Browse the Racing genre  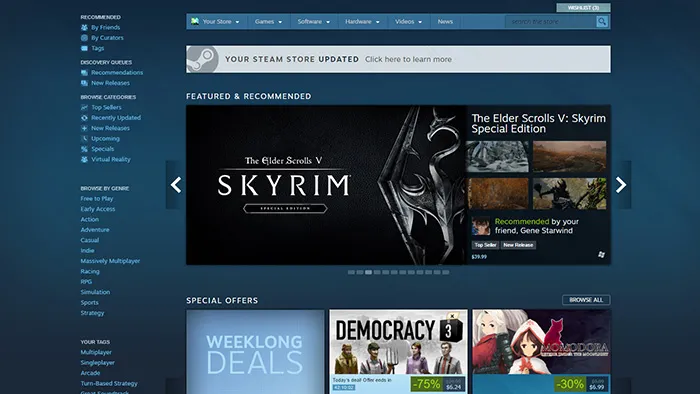(x=90, y=271)
